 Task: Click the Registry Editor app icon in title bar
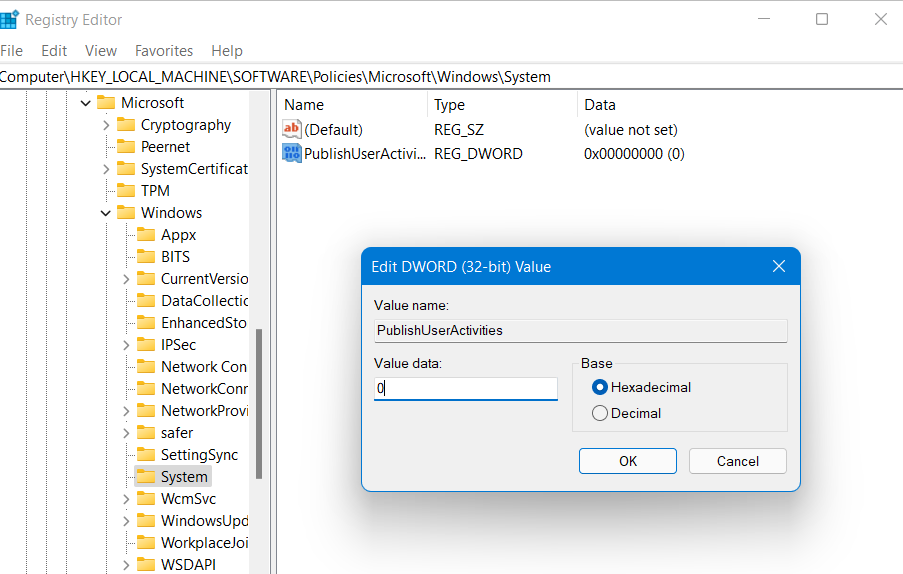8,19
